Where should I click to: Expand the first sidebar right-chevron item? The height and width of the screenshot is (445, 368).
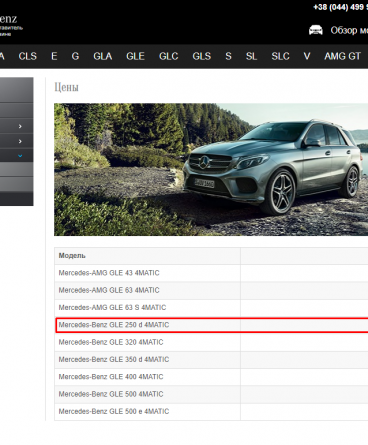click(x=16, y=126)
